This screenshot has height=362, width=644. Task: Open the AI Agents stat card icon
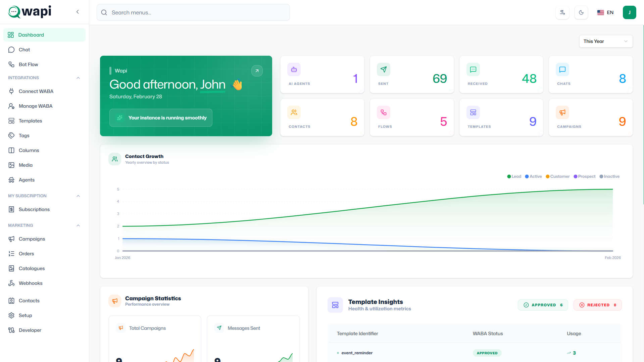click(294, 69)
